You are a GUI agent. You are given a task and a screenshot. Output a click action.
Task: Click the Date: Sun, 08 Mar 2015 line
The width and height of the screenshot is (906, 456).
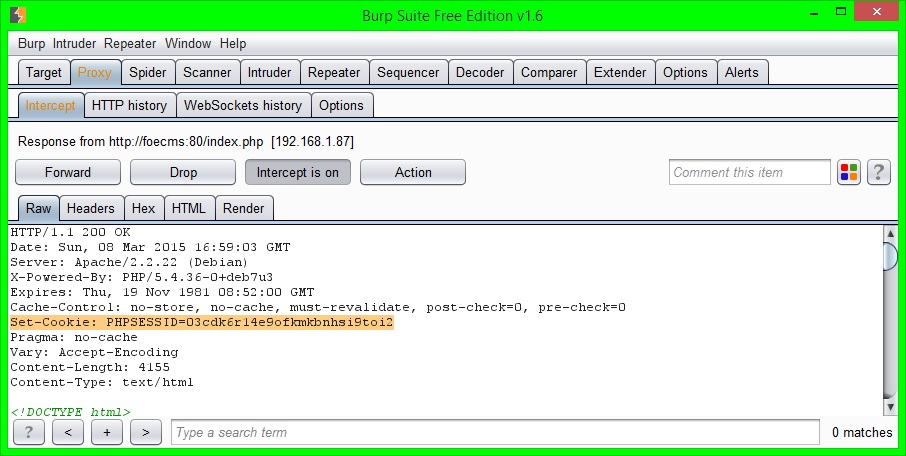(150, 247)
